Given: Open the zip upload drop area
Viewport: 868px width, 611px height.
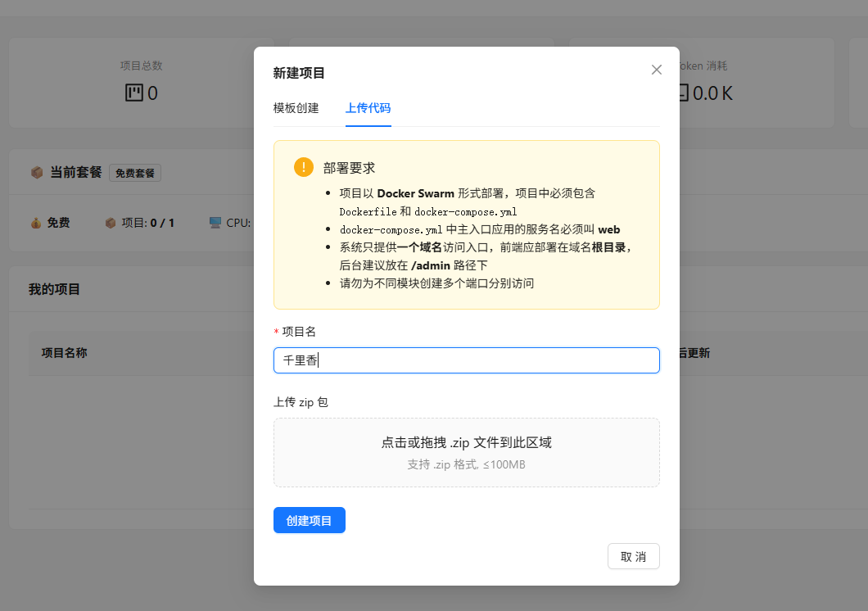Looking at the screenshot, I should [x=467, y=453].
